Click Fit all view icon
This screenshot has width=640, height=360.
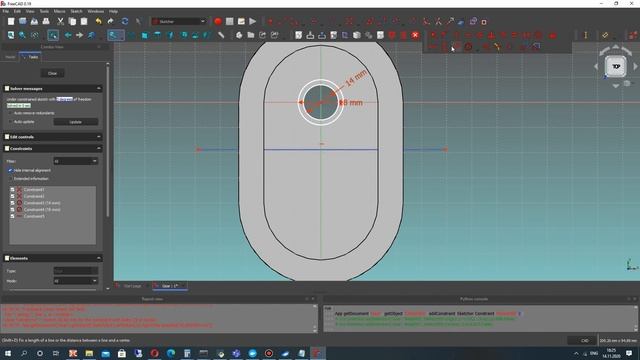[x=11, y=35]
